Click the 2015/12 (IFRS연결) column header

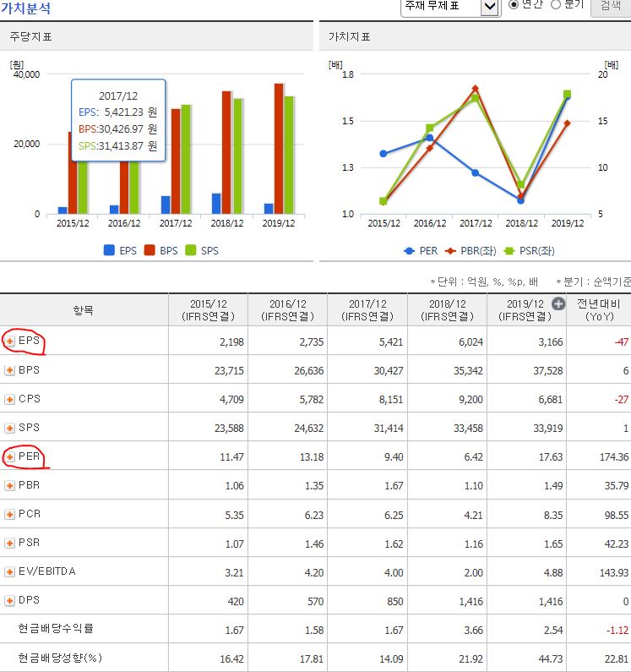click(208, 310)
